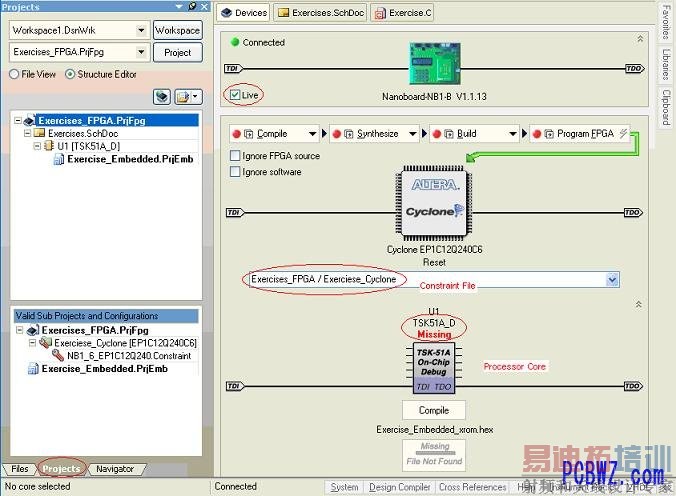Click the Exerciese_Cyclone configuration icon
This screenshot has height=496, width=676.
[x=45, y=343]
